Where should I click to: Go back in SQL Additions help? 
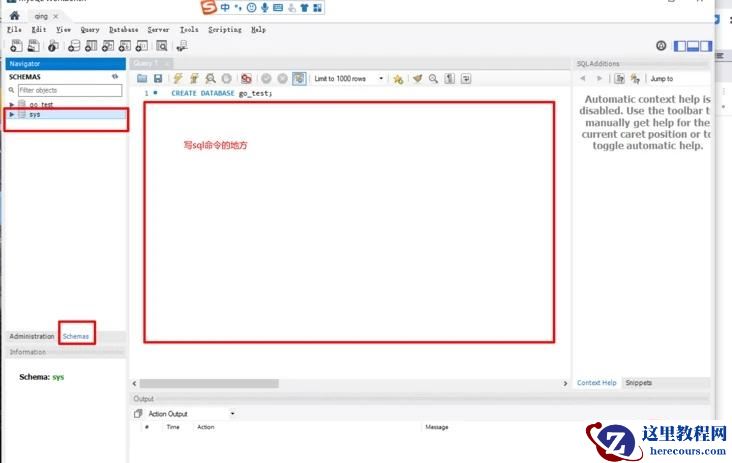pyautogui.click(x=583, y=78)
